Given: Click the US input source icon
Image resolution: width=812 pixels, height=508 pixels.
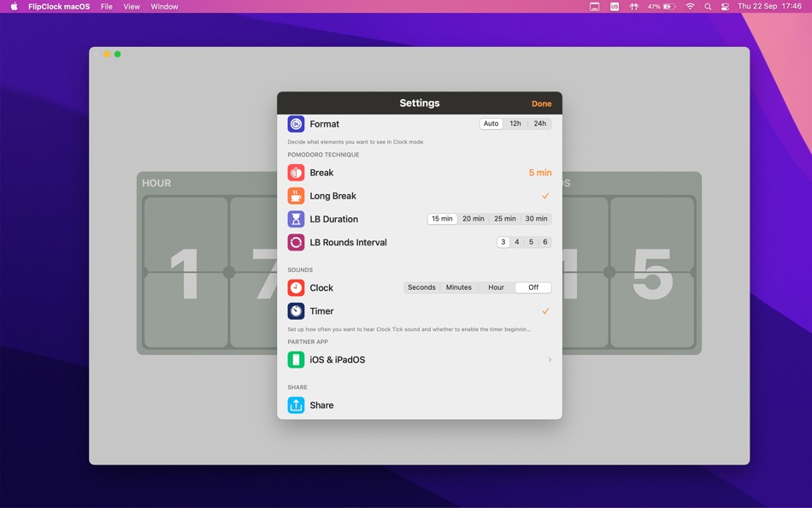Looking at the screenshot, I should pyautogui.click(x=615, y=7).
